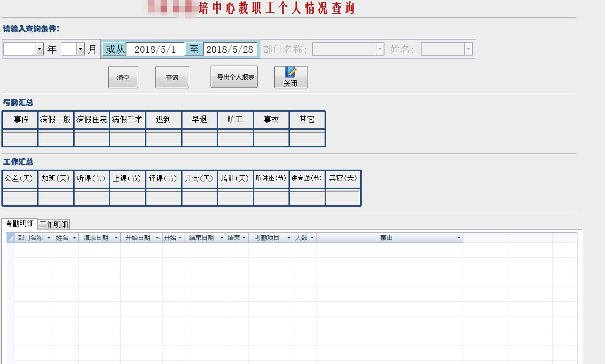The width and height of the screenshot is (605, 364).
Task: Click the 早退 header cell
Action: tap(199, 120)
